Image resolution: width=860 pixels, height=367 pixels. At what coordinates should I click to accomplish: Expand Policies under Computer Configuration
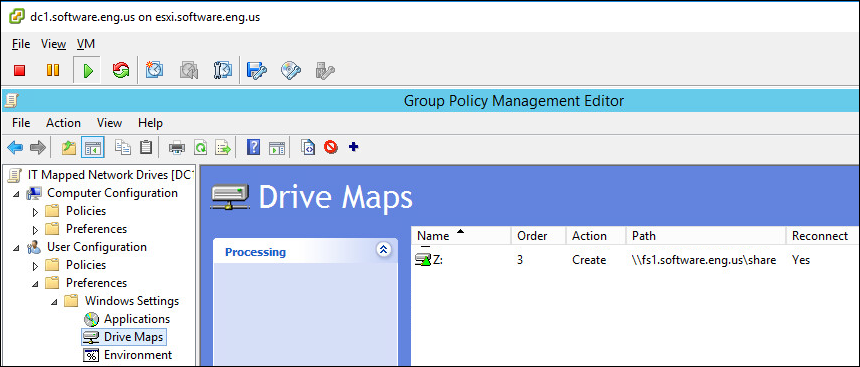[35, 212]
